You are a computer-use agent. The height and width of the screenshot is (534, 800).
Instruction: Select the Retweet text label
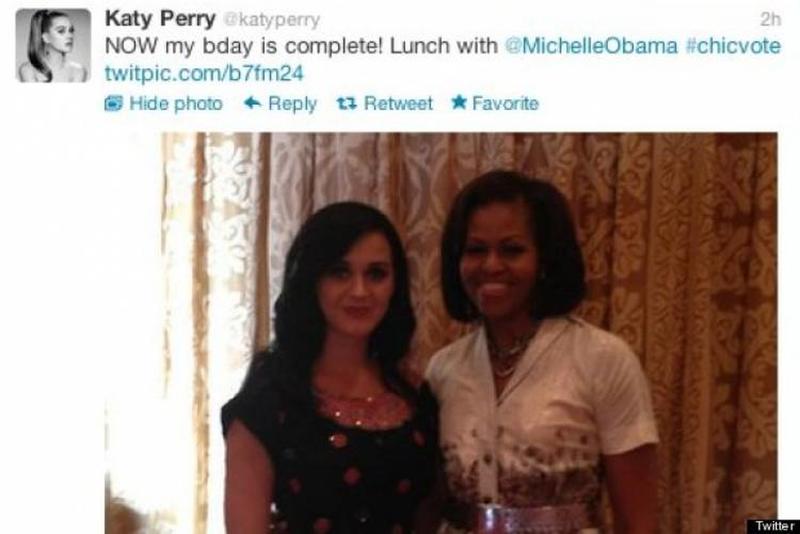(x=398, y=104)
